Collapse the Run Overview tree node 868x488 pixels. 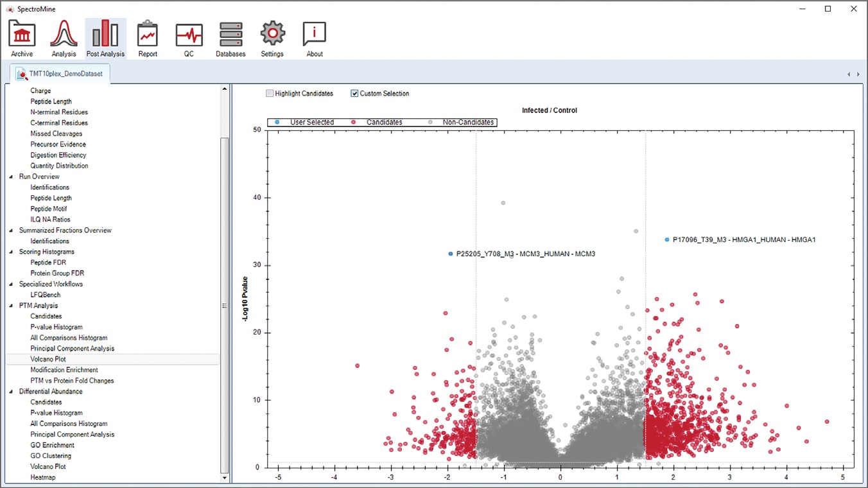tap(11, 177)
